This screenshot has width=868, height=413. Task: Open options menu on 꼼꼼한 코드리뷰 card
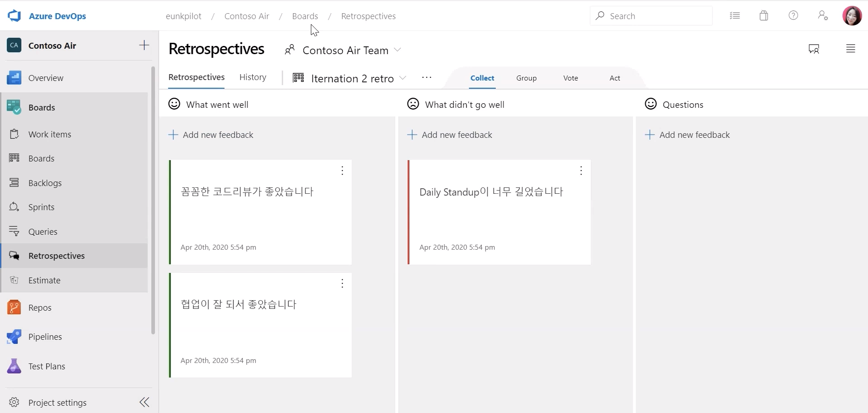[x=342, y=171]
